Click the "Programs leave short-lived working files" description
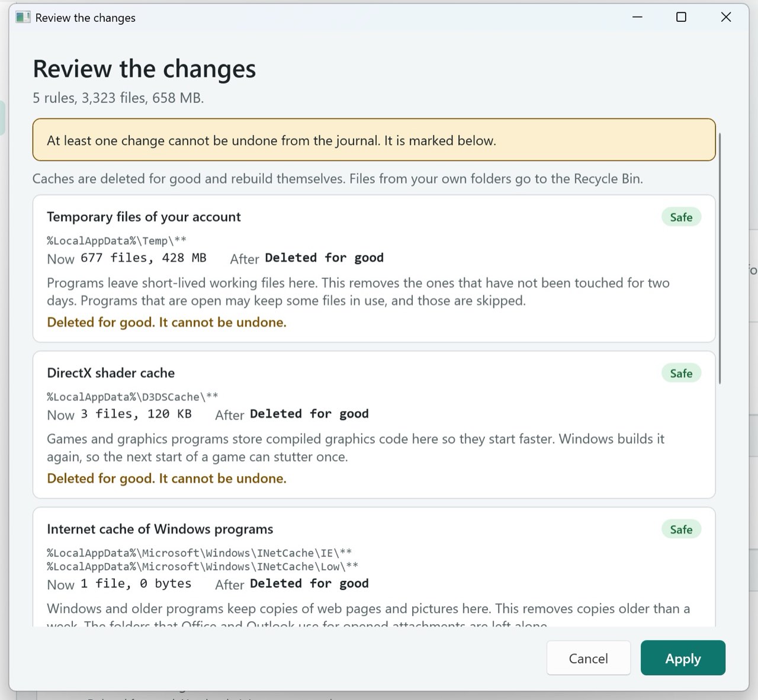 [x=358, y=291]
